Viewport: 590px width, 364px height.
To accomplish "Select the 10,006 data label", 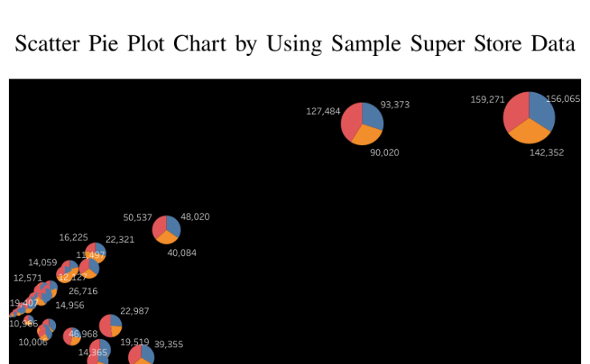I will 33,342.
